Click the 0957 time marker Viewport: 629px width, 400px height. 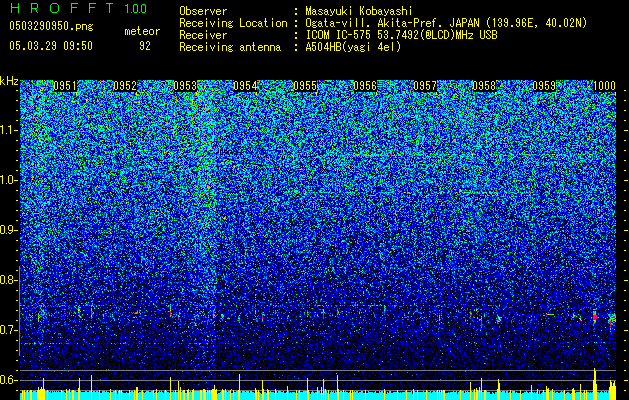[425, 86]
